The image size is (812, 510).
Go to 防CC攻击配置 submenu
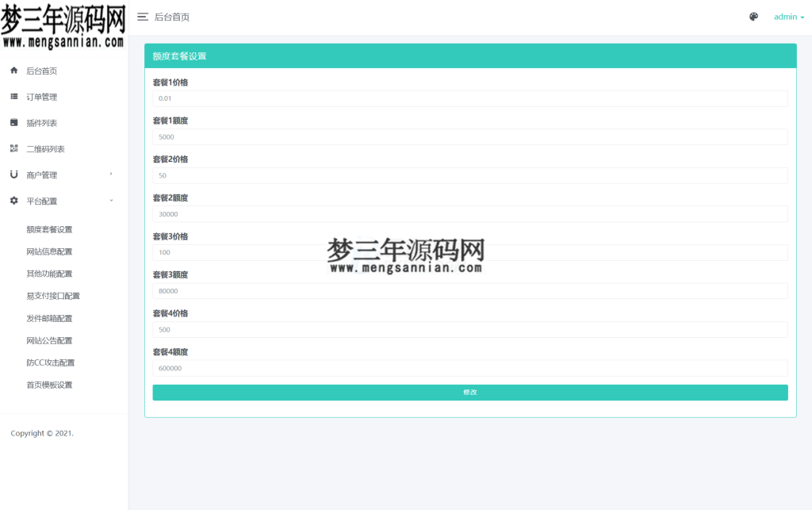[x=50, y=363]
